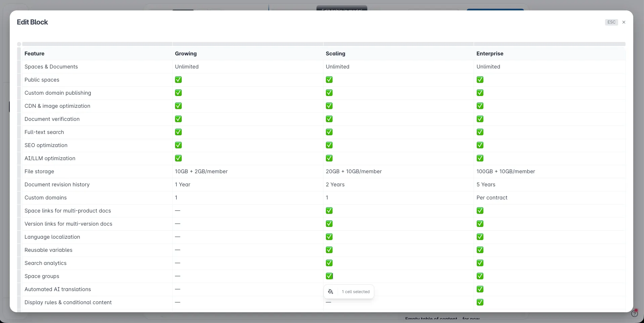The height and width of the screenshot is (323, 644).
Task: Select the '10GB + 2GB/member' cell
Action: click(x=248, y=172)
